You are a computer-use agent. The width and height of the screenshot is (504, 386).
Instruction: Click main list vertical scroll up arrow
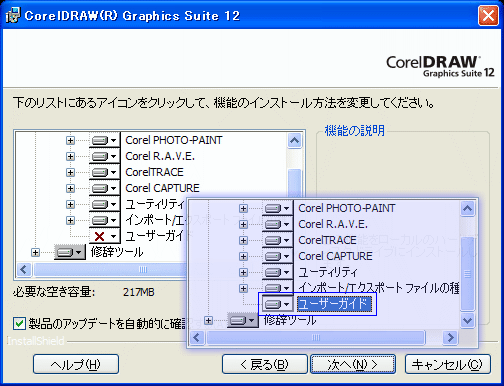(x=295, y=140)
